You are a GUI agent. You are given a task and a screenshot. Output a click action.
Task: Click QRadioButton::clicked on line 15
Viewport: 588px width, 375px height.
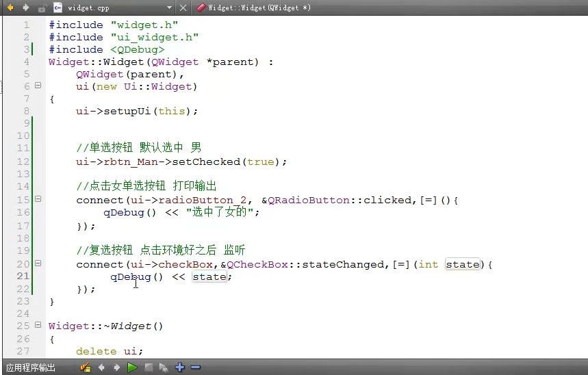pyautogui.click(x=340, y=201)
